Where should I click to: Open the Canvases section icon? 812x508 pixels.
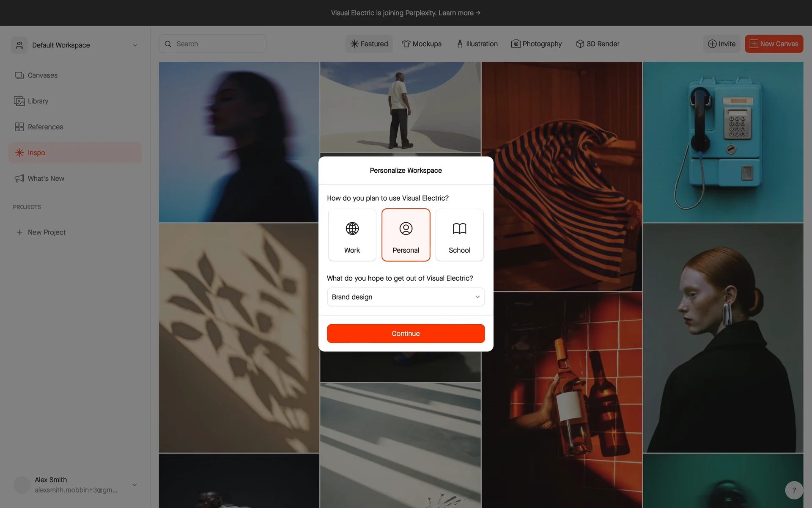(x=19, y=75)
